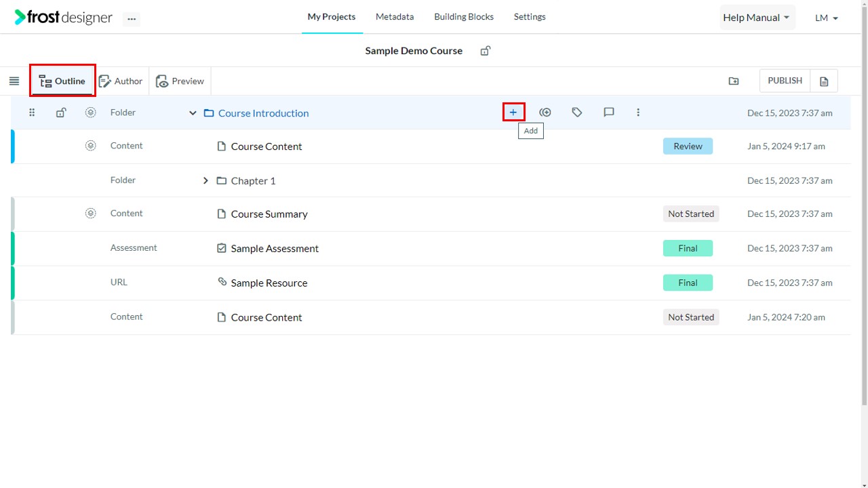Click the page icon of the Jan 5 7:20 am Course Content
868x488 pixels.
click(221, 317)
